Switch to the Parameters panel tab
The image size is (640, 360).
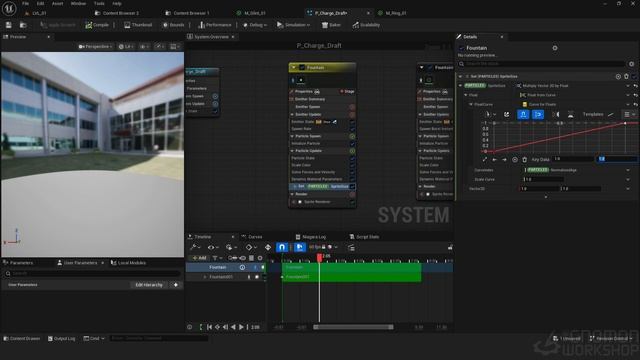click(x=18, y=263)
